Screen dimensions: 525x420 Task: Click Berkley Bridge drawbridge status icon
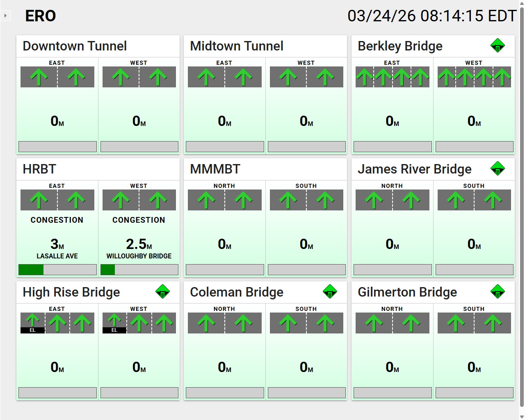(498, 46)
